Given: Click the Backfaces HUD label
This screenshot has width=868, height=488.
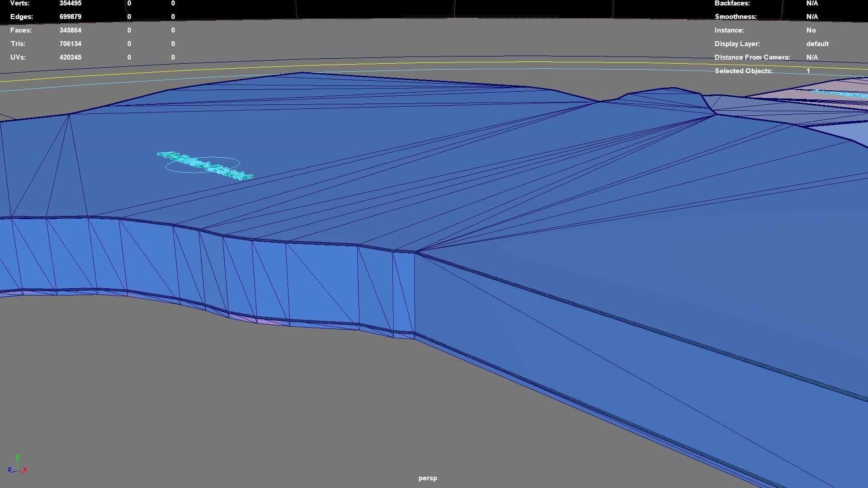Looking at the screenshot, I should coord(732,3).
